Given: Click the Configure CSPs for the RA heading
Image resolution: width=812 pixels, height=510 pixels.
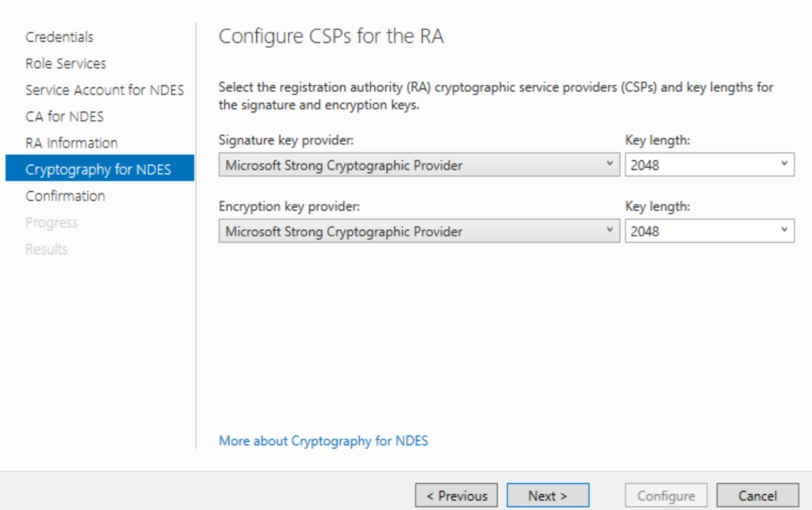Looking at the screenshot, I should tap(331, 36).
